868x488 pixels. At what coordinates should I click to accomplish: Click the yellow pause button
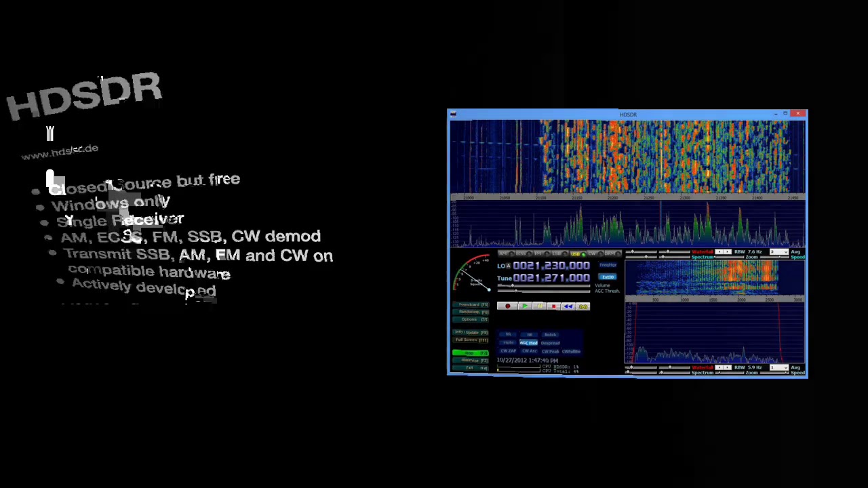539,306
